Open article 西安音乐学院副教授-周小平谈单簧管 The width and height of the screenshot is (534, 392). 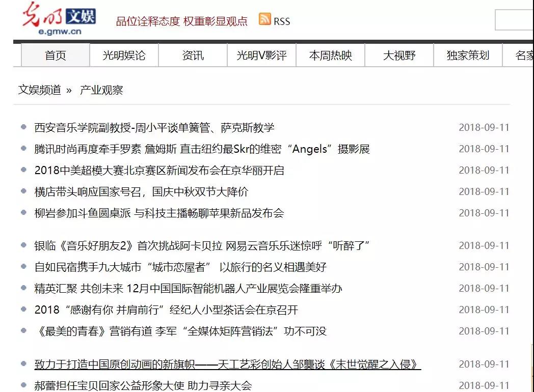point(154,128)
